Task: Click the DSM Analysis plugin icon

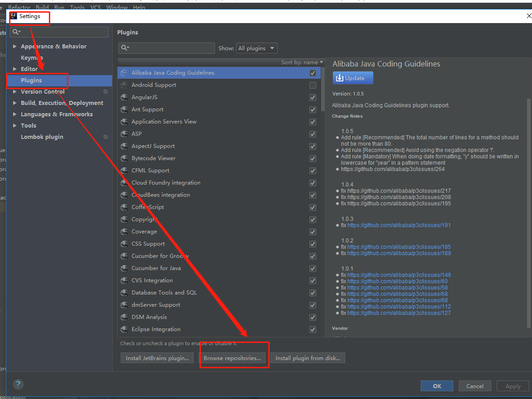Action: pos(124,317)
